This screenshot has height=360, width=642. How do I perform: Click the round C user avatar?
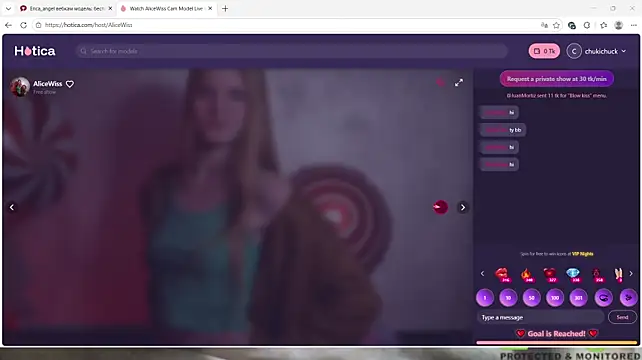[x=574, y=51]
